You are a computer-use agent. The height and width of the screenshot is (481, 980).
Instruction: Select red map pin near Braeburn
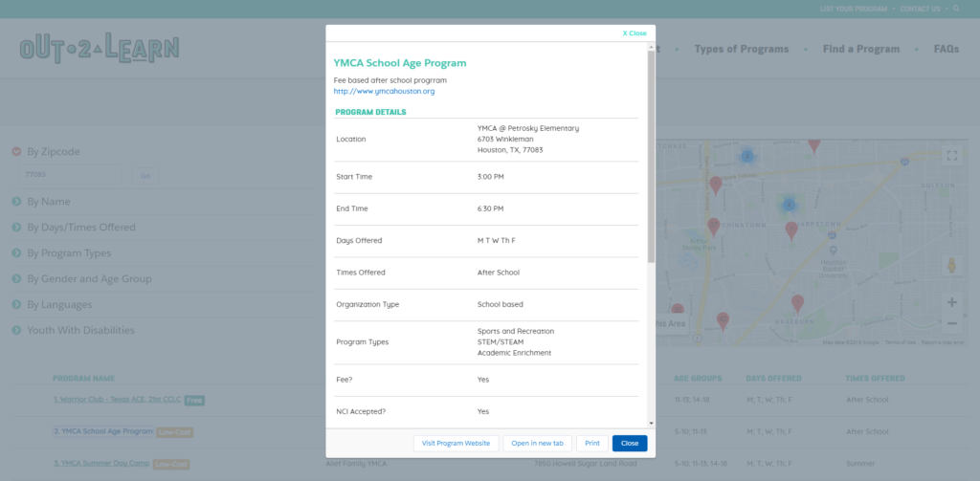(x=797, y=304)
